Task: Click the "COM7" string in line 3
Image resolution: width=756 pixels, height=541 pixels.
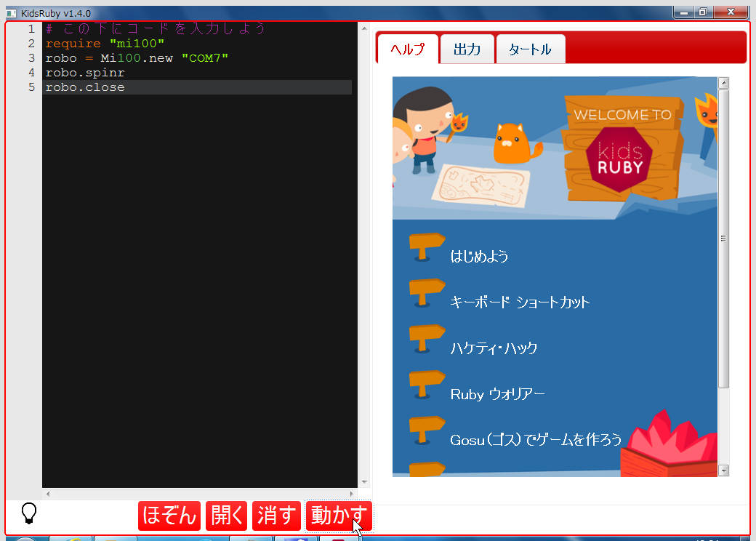Action: 205,58
